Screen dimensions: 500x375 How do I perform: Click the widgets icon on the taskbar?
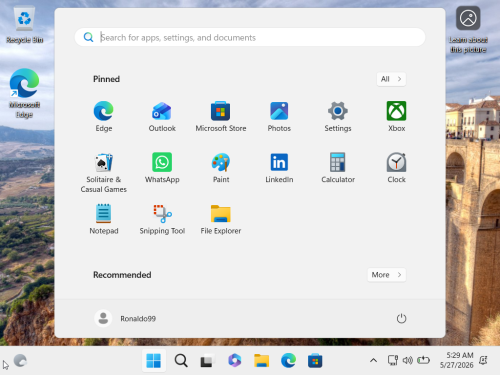pyautogui.click(x=20, y=361)
